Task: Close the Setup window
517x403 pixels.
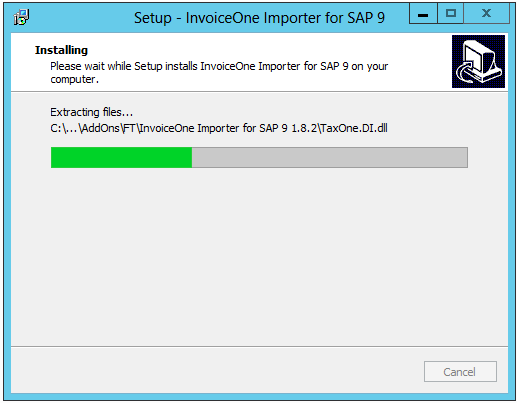Action: click(x=486, y=14)
